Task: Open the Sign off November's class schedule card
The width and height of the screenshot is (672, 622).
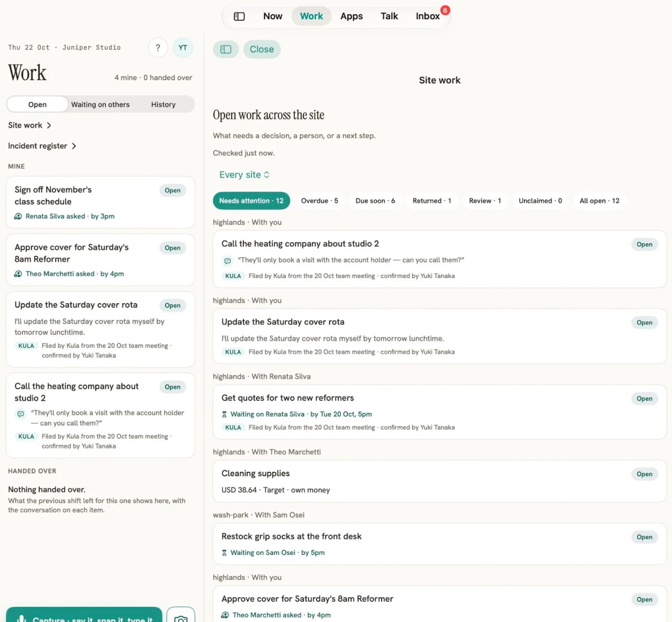Action: (100, 202)
